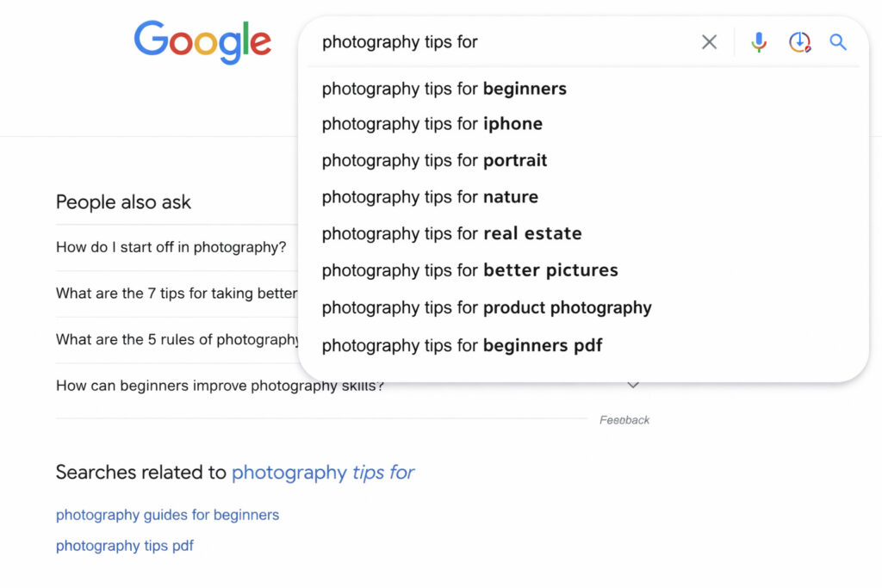
Task: Choose "photography tips for better pictures" suggestion
Action: point(469,270)
